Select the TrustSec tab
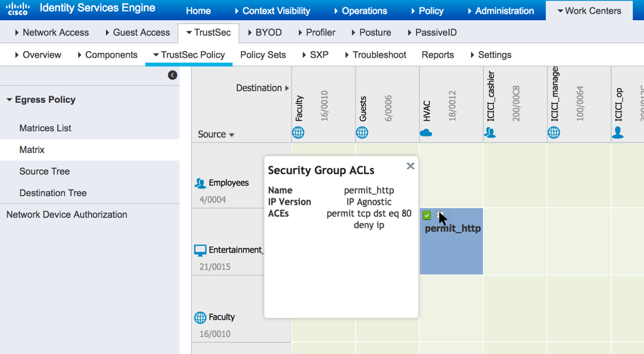 (208, 32)
